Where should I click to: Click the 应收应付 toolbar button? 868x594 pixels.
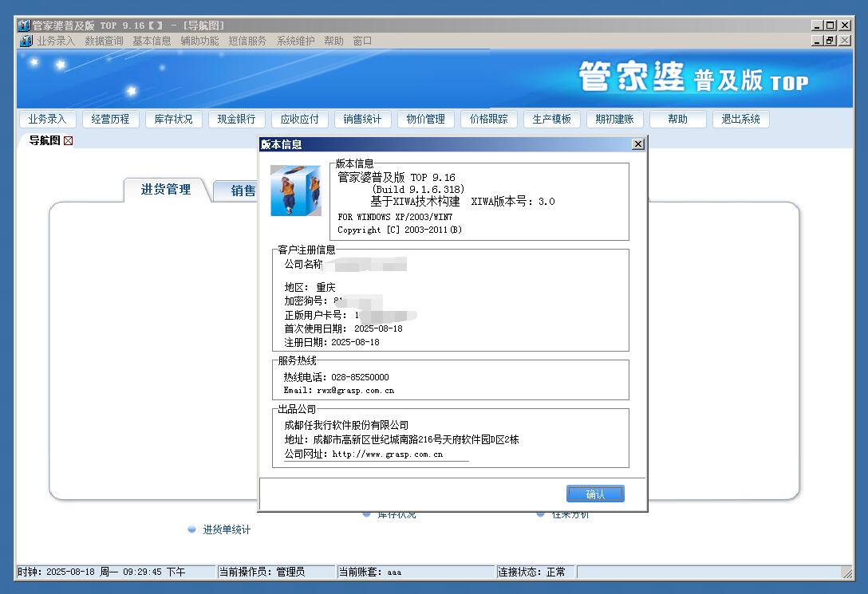[299, 119]
